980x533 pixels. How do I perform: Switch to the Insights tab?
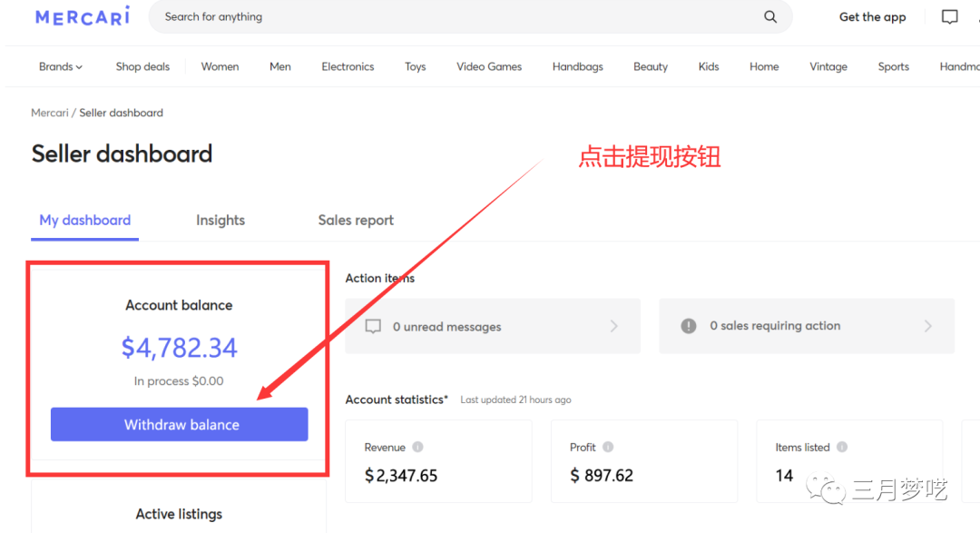click(x=220, y=220)
